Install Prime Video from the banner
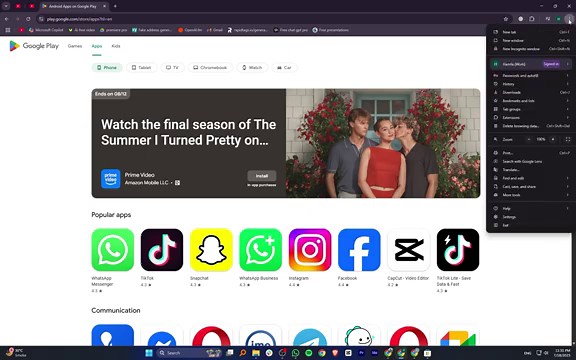 [x=262, y=176]
